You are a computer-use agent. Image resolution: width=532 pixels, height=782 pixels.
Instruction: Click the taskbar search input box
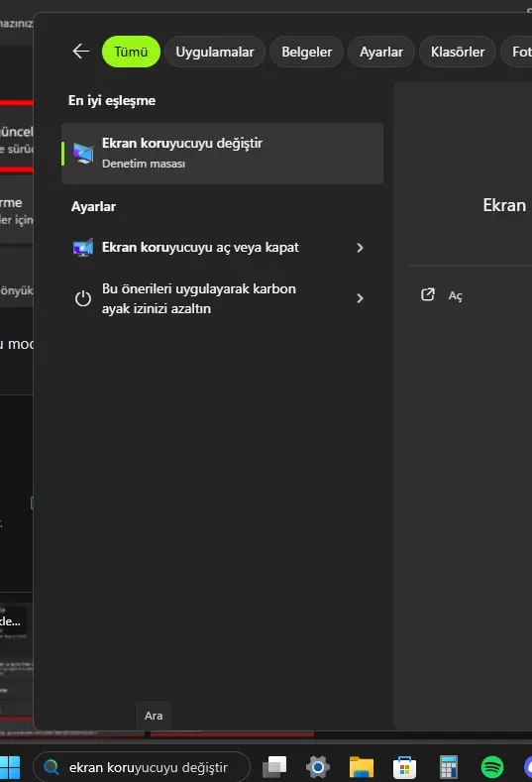point(142,767)
